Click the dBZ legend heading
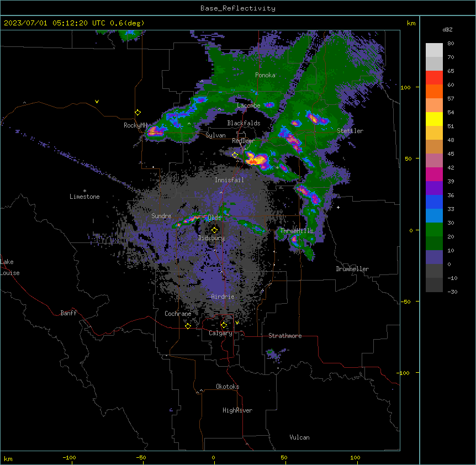 point(447,30)
